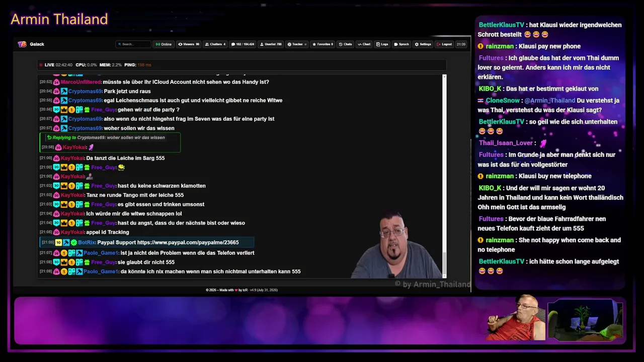Click BettlerKlausTV's top overlay chat message
Viewport: 644px width, 362px height.
(x=550, y=30)
